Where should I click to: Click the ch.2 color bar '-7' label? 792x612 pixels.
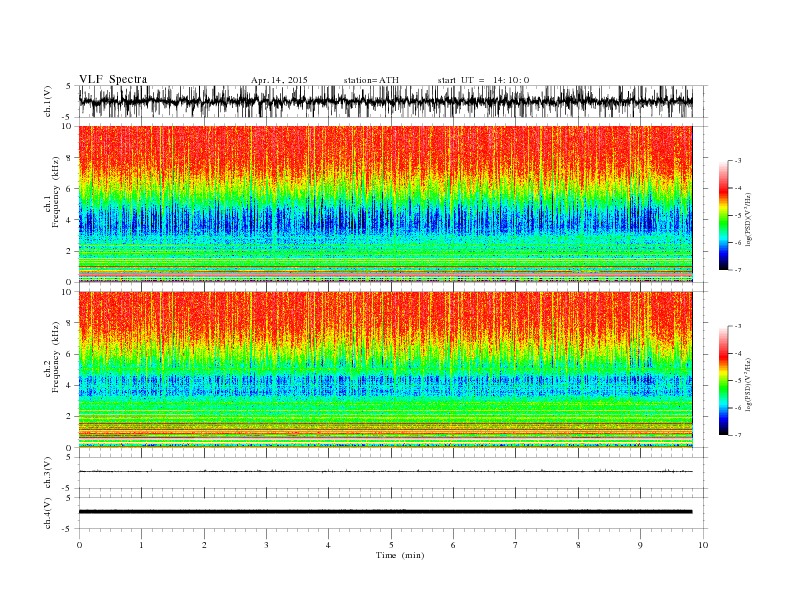click(x=738, y=435)
